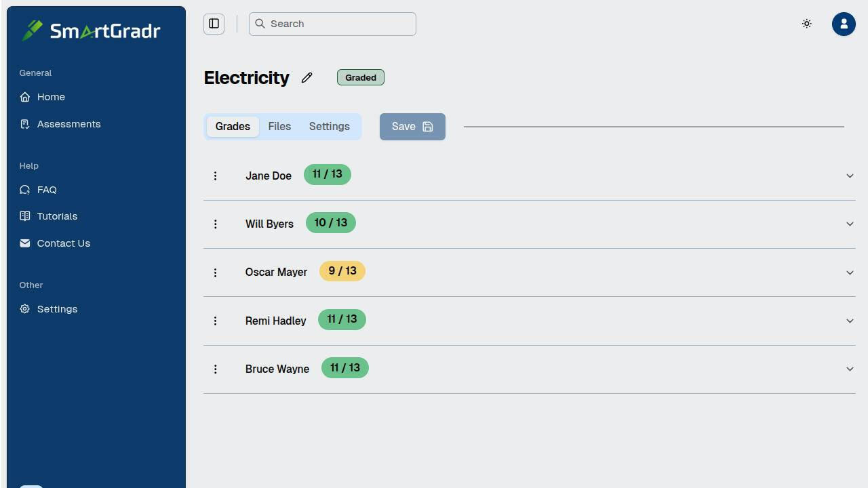Open the three-dot menu for Bruce Wayne
The width and height of the screenshot is (868, 488).
click(216, 369)
